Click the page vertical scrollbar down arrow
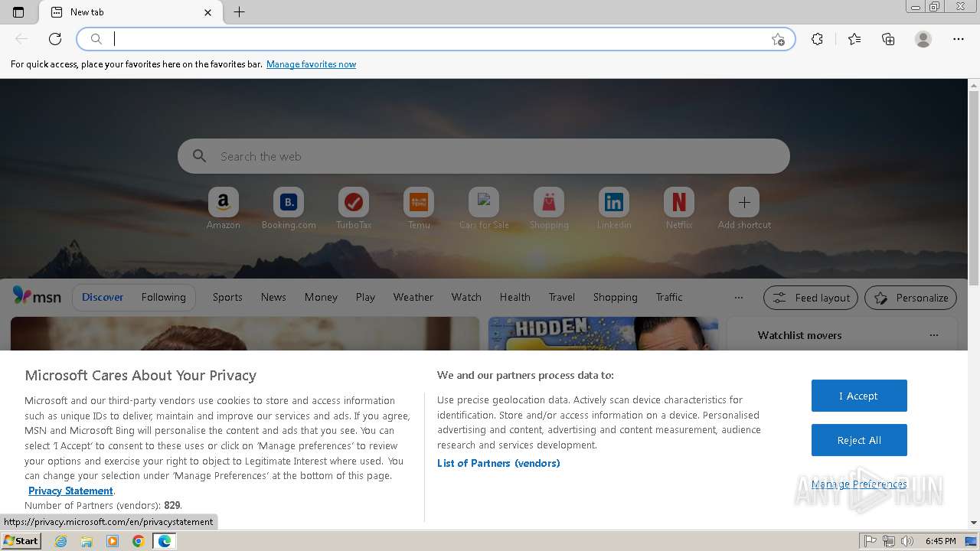Image resolution: width=980 pixels, height=551 pixels. coord(974,523)
